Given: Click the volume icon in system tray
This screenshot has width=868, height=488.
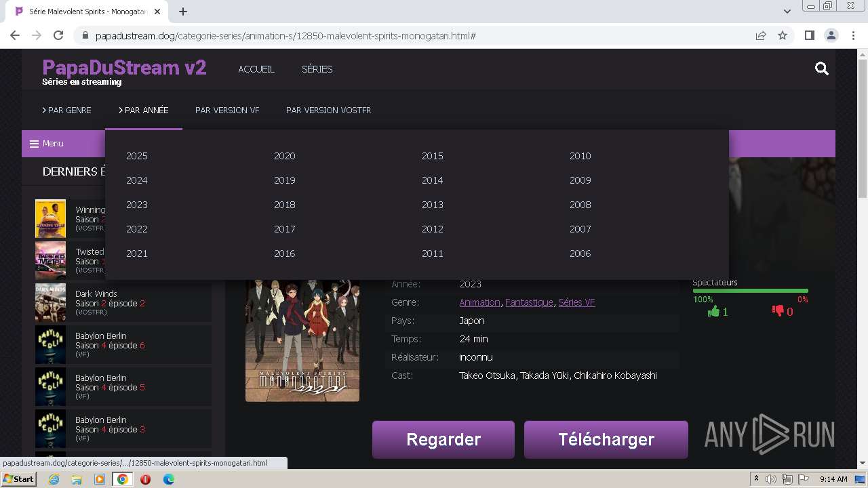Looking at the screenshot, I should [x=771, y=479].
